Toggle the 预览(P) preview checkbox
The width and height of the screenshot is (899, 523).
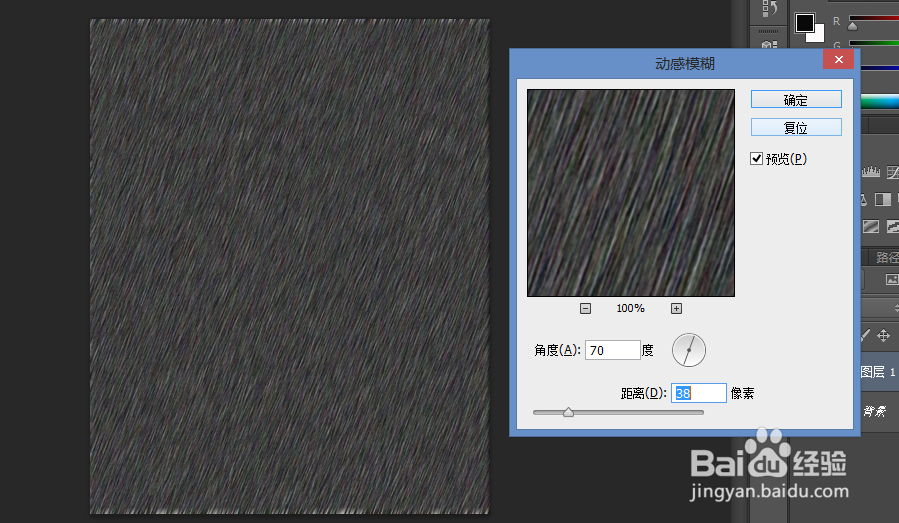(x=756, y=159)
